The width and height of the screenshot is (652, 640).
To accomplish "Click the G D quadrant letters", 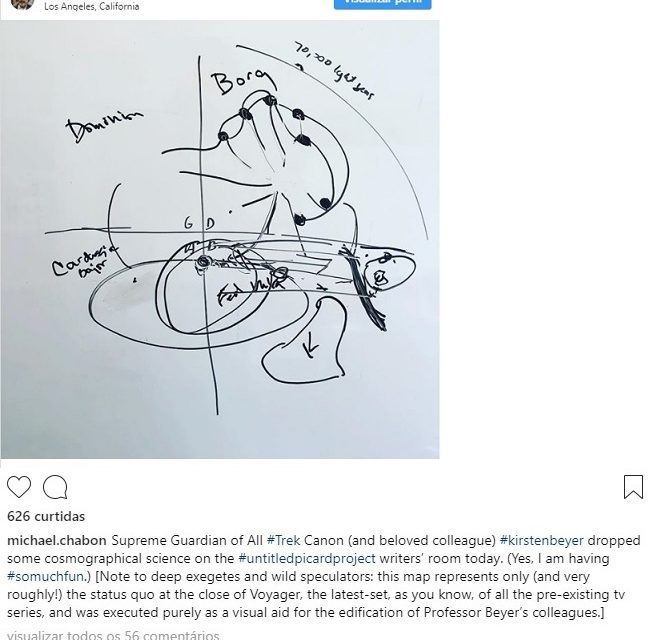I will point(200,224).
